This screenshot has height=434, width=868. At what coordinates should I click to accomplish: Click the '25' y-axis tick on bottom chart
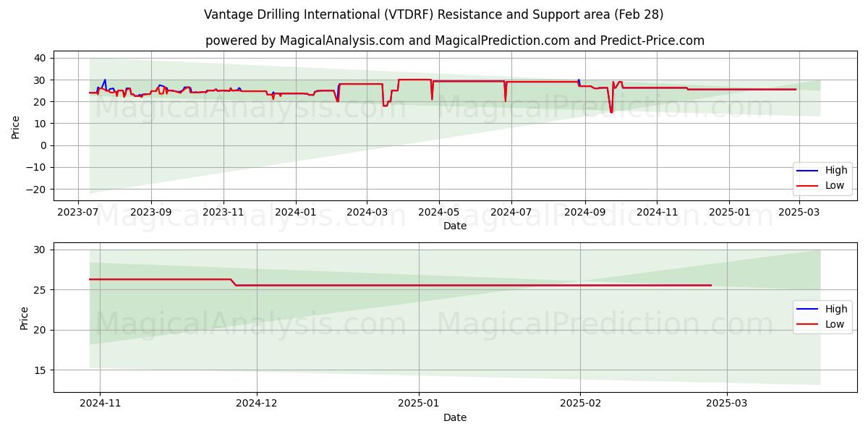41,290
